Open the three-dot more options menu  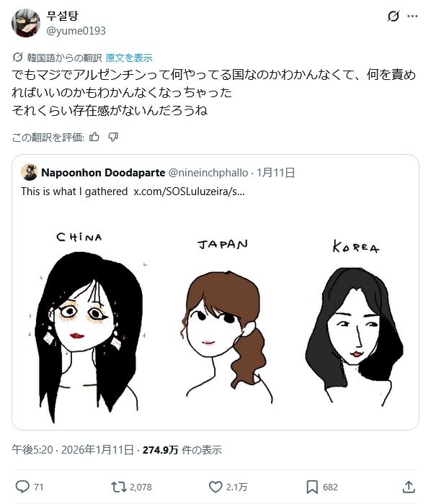[x=412, y=16]
